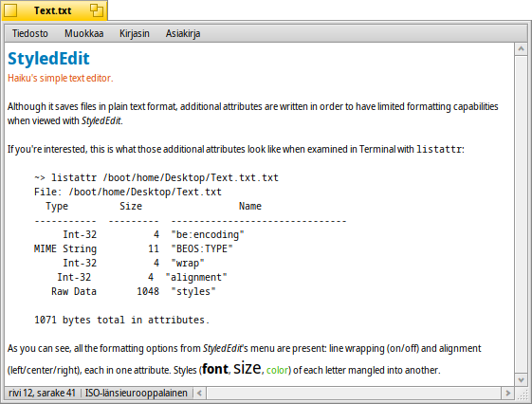This screenshot has width=532, height=404.
Task: Click the vertical scrollbar up arrow
Action: tap(521, 49)
